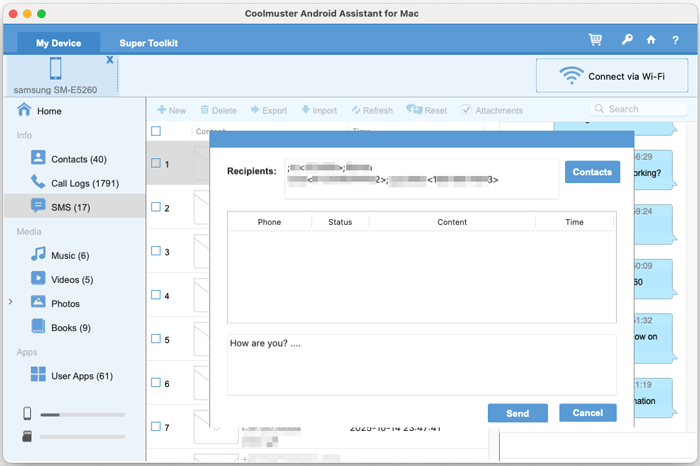The width and height of the screenshot is (700, 466).
Task: Click the SD card storage bar
Action: pos(83,437)
